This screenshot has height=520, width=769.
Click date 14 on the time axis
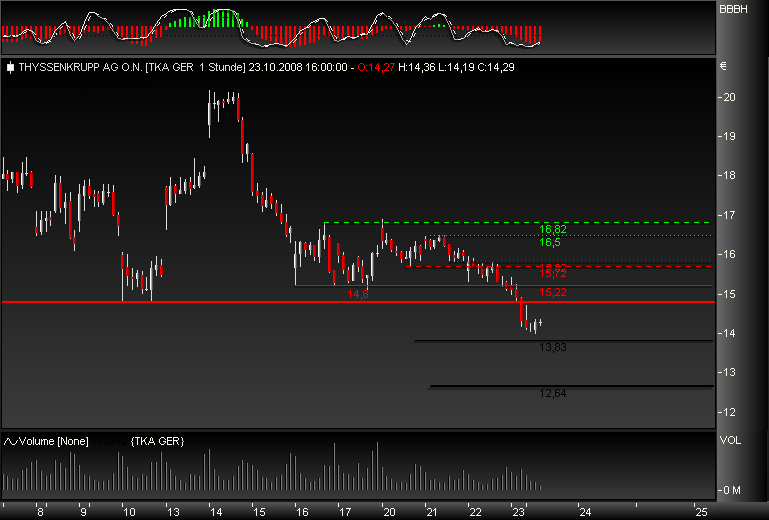[214, 511]
